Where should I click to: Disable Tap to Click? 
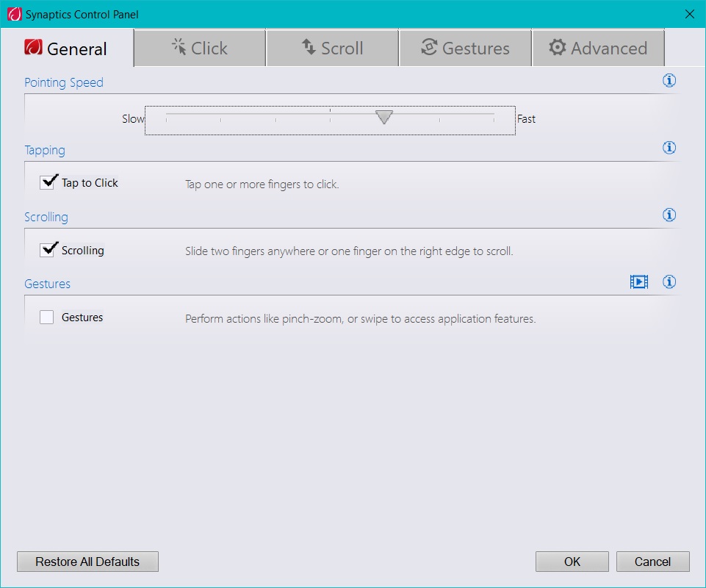(48, 181)
